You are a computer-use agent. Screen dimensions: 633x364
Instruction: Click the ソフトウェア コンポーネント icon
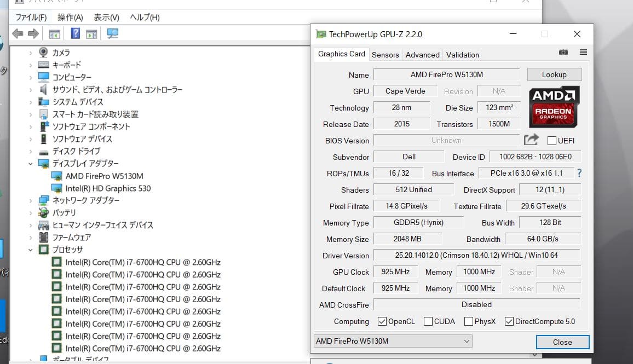[44, 126]
